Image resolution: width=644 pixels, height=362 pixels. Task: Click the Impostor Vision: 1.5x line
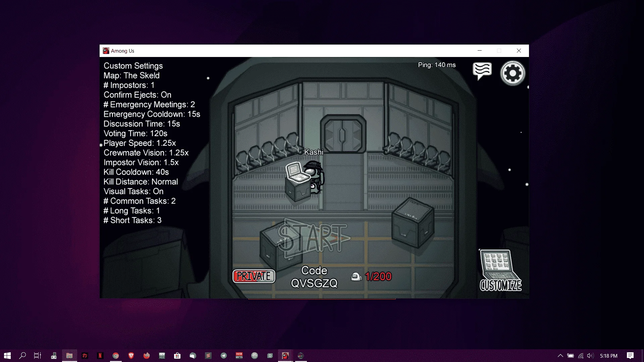(x=141, y=163)
